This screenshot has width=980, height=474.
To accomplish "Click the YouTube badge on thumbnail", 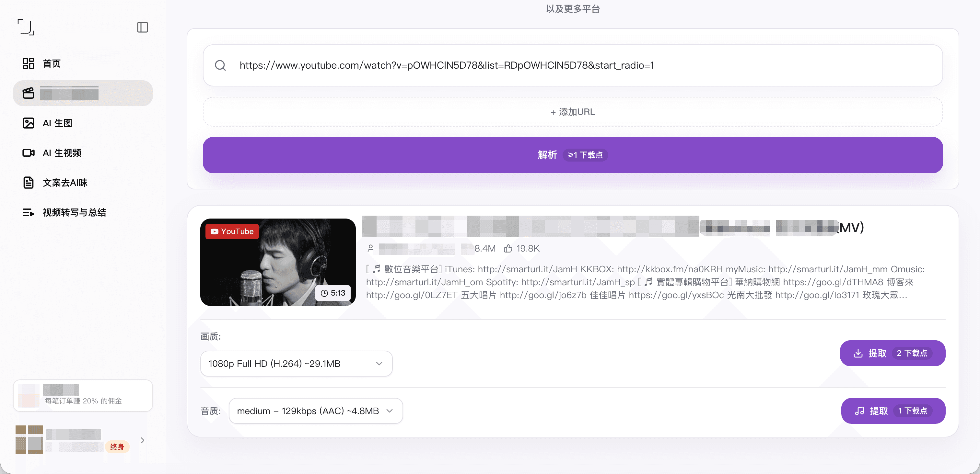I will coord(232,231).
